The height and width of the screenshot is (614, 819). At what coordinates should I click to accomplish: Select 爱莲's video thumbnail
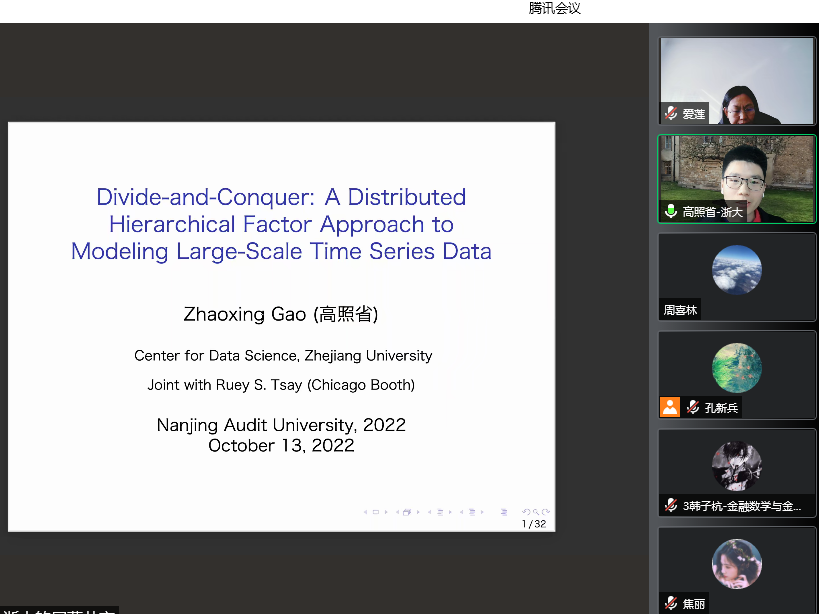(737, 80)
